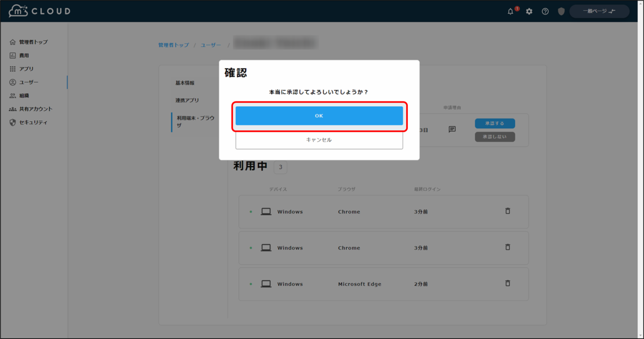The height and width of the screenshot is (339, 644).
Task: Click 本当に承認してよろしいでしょうか？ message
Action: pos(319,92)
